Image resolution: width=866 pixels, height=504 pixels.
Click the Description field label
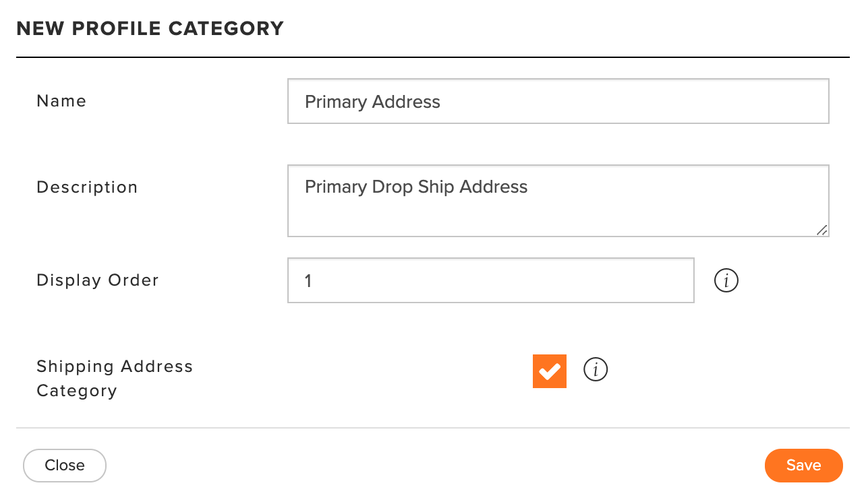pos(87,187)
